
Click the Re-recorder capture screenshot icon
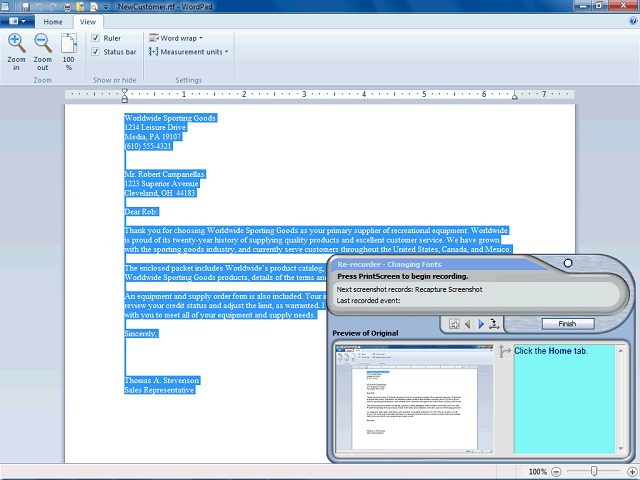454,324
